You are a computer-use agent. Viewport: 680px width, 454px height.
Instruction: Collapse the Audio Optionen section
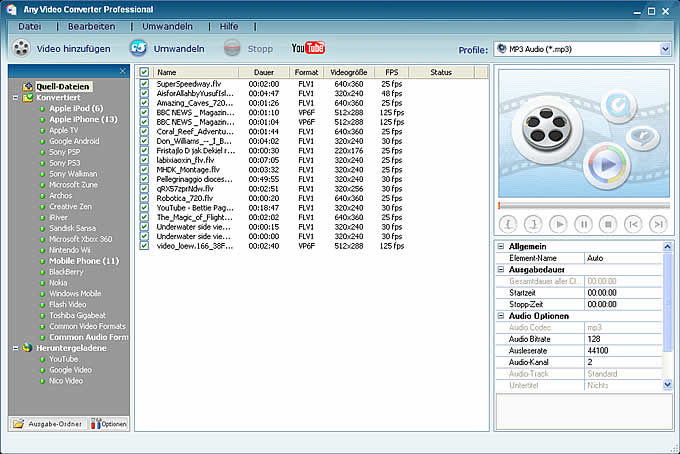pyautogui.click(x=501, y=316)
